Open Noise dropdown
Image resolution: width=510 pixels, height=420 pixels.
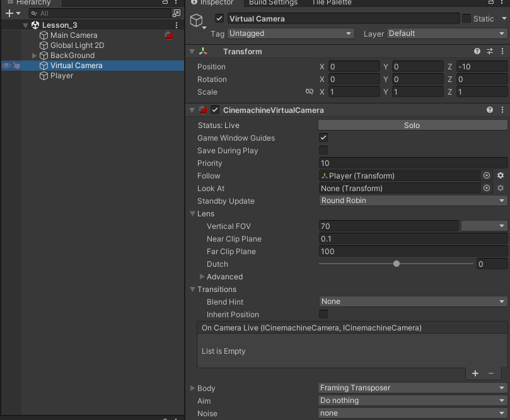click(412, 413)
